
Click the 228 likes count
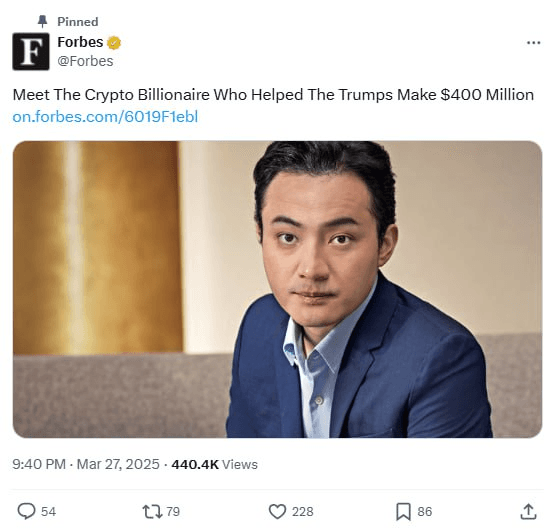(x=303, y=511)
